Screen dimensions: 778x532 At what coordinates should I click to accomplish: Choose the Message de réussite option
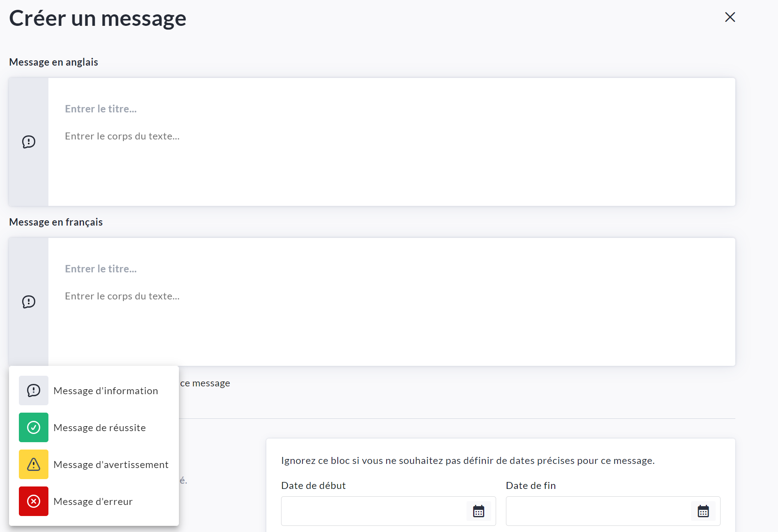[x=99, y=428]
